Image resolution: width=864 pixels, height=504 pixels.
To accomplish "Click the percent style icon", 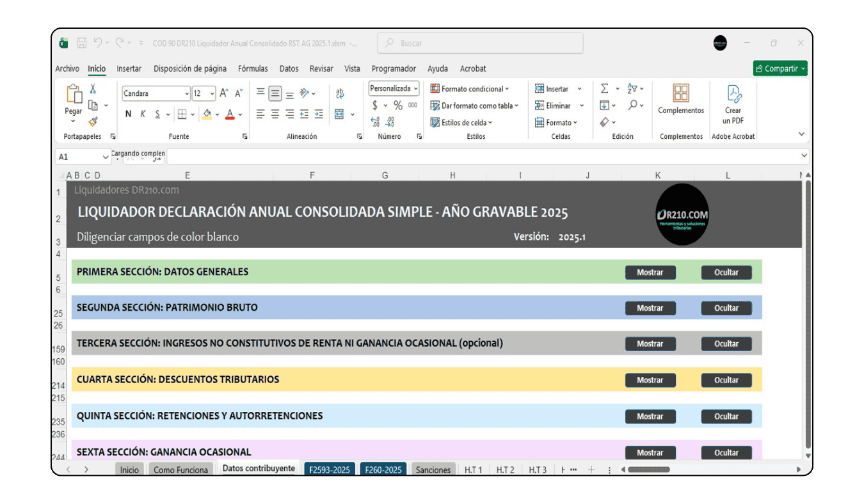I will (x=397, y=106).
